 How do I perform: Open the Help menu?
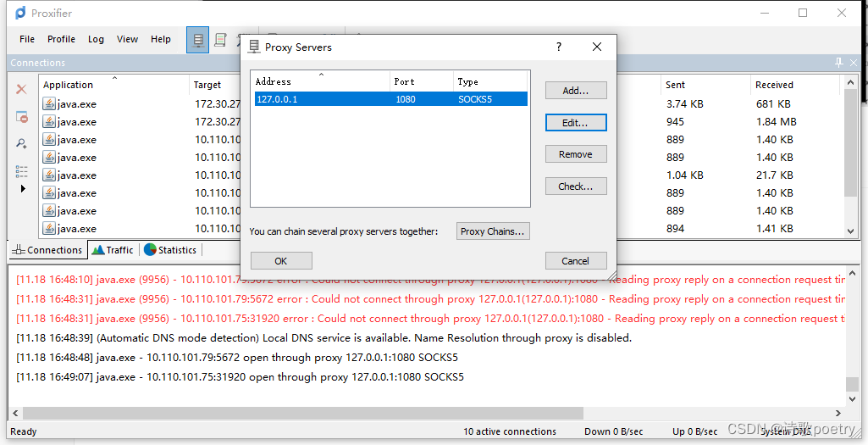(161, 39)
